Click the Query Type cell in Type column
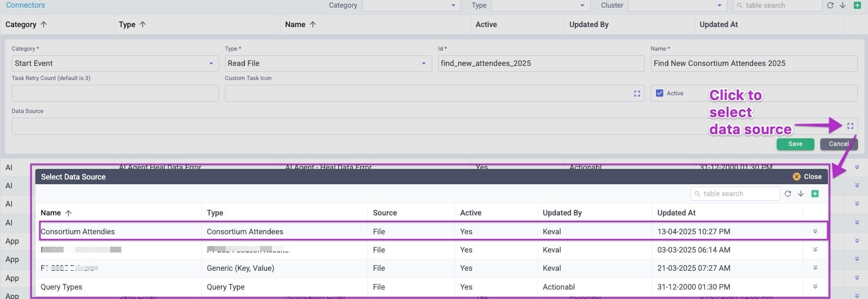The width and height of the screenshot is (868, 299). pyautogui.click(x=226, y=287)
